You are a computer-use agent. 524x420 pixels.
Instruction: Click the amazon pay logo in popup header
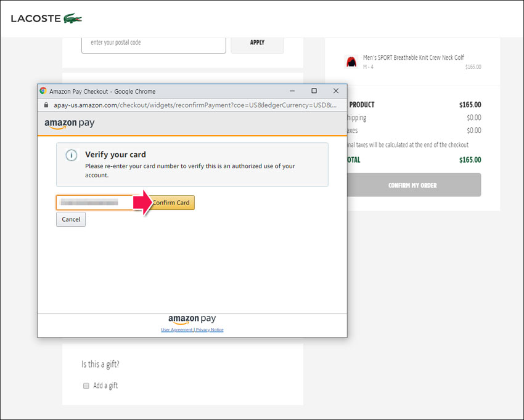tap(70, 124)
